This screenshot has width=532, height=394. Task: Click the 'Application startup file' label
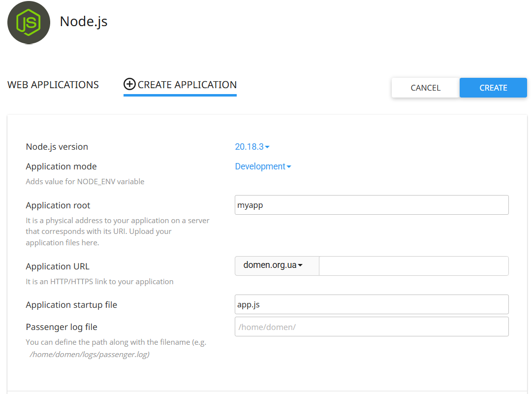[71, 305]
